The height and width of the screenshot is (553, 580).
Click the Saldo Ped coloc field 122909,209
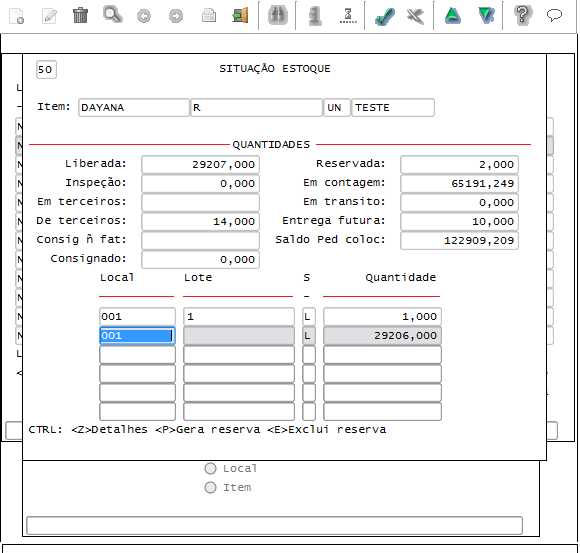pos(459,240)
